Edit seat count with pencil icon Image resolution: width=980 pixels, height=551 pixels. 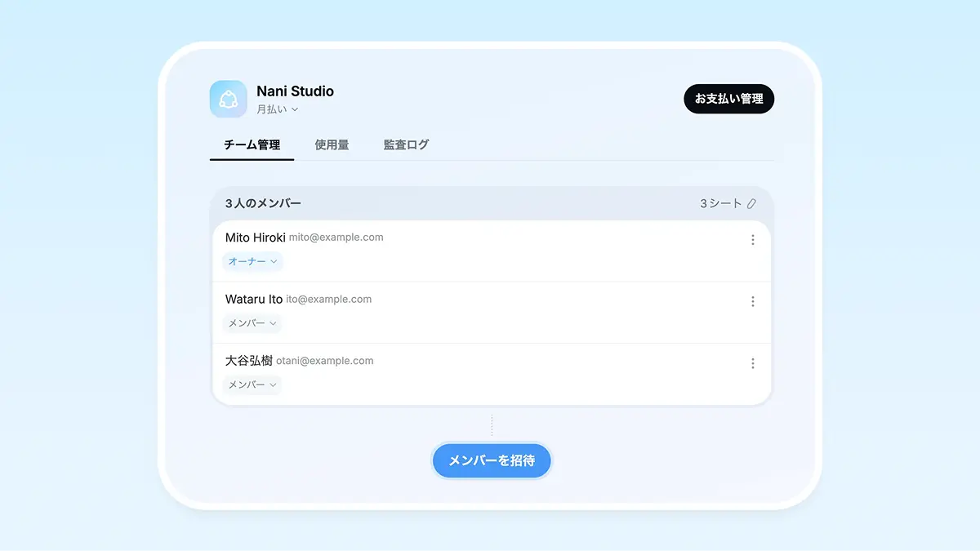pyautogui.click(x=751, y=203)
